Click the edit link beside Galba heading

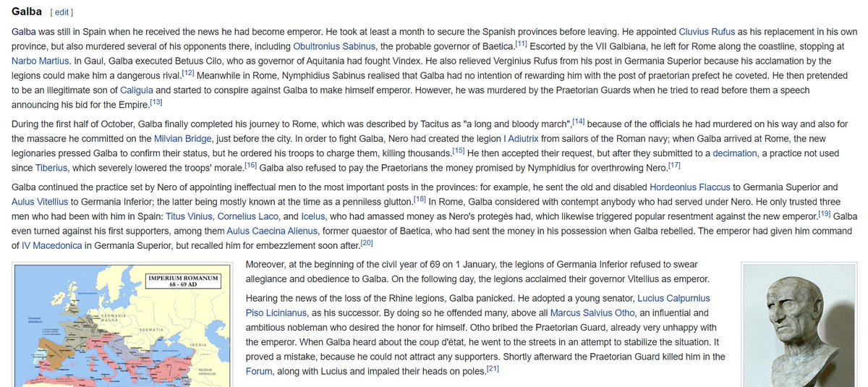pyautogui.click(x=61, y=12)
